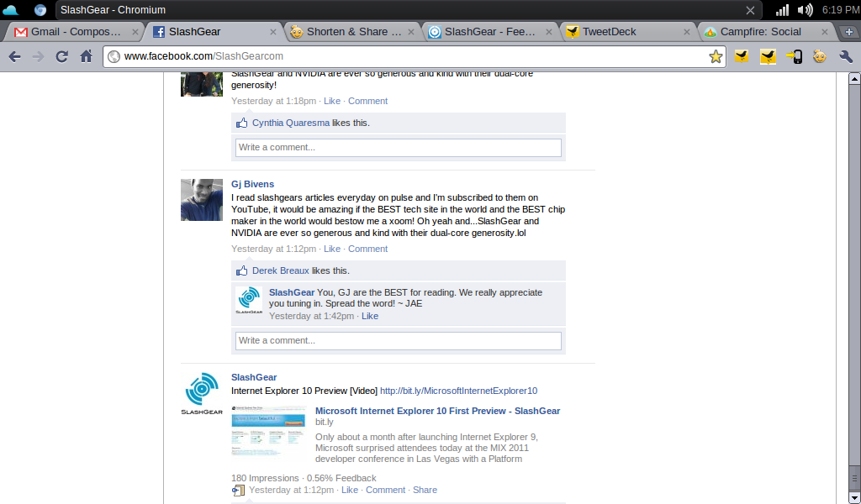Close the SlashGear Facebook tab
The height and width of the screenshot is (504, 861).
(272, 32)
